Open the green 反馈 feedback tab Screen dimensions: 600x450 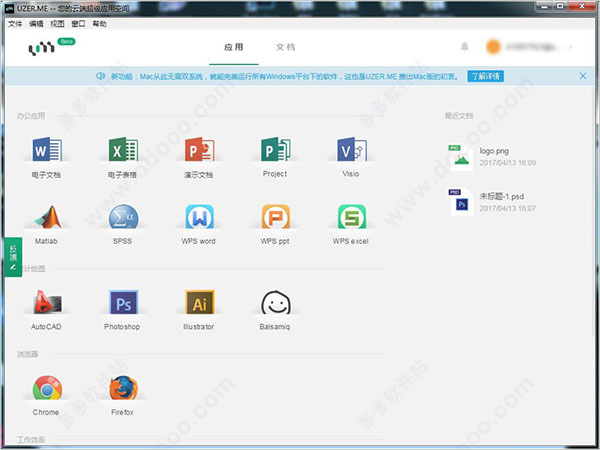13,257
